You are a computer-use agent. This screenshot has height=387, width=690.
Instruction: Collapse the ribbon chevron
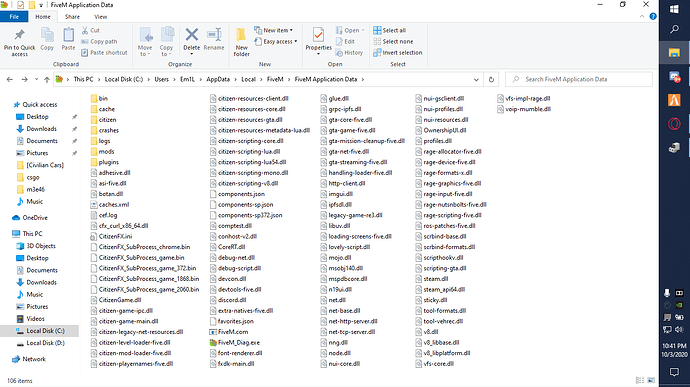click(x=642, y=16)
